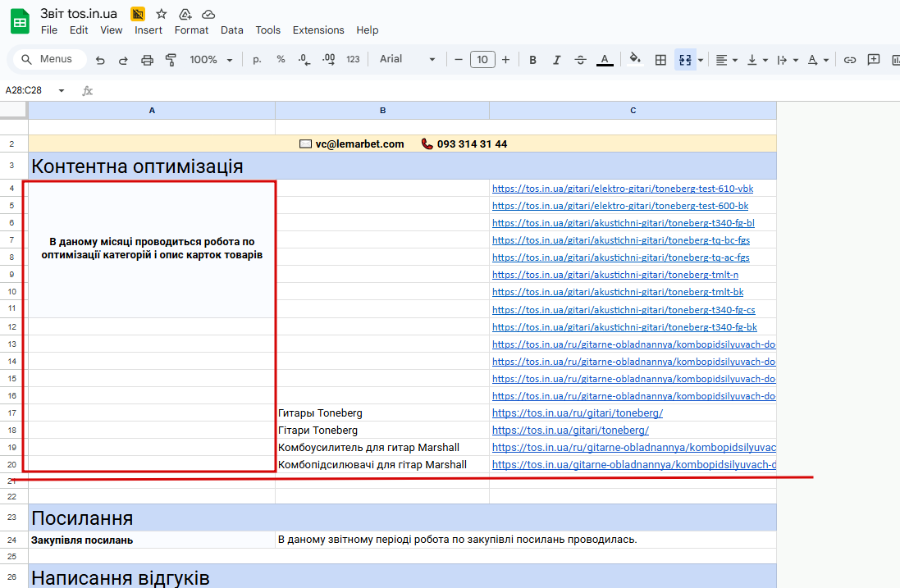Open the Borders tool
Image resolution: width=900 pixels, height=588 pixels.
[x=660, y=60]
